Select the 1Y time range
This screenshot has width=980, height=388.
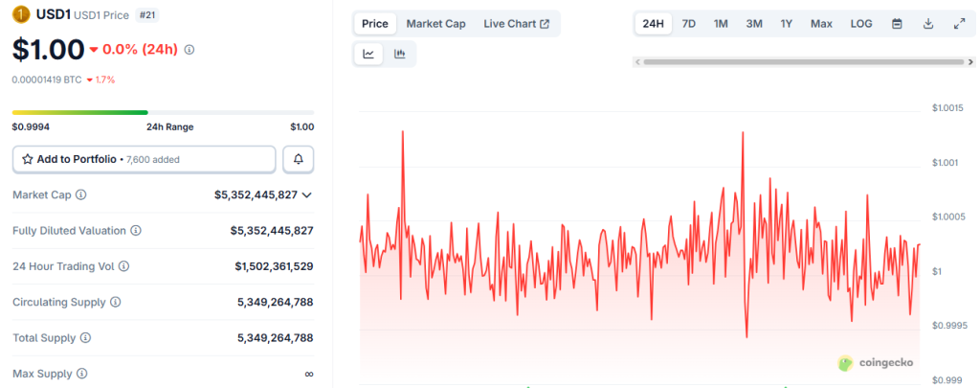tap(787, 24)
